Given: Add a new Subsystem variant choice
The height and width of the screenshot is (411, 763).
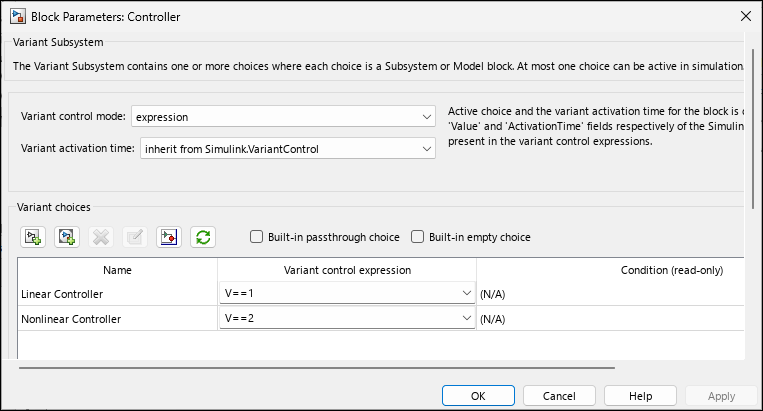Looking at the screenshot, I should click(x=33, y=237).
